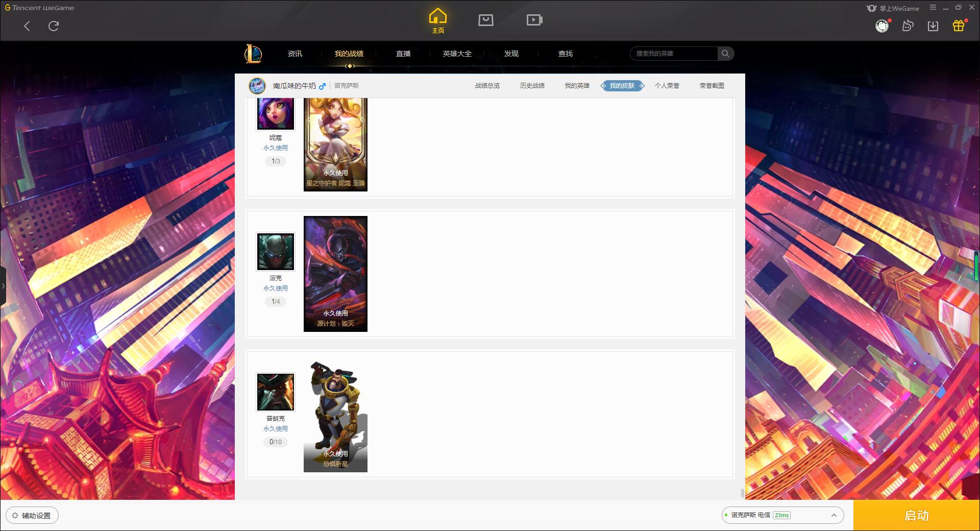Image resolution: width=980 pixels, height=531 pixels.
Task: Switch to 历史战绩 sub-tab
Action: 532,86
